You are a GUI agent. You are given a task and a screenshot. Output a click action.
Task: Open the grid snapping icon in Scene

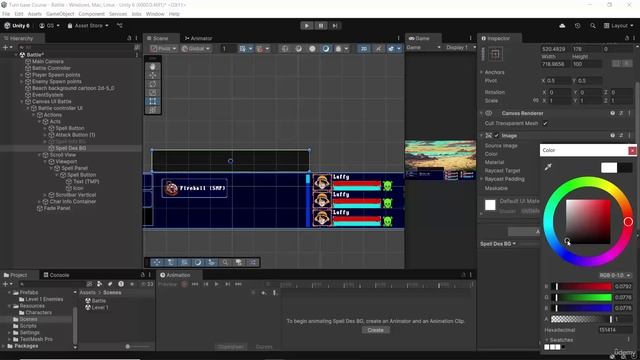pos(244,49)
